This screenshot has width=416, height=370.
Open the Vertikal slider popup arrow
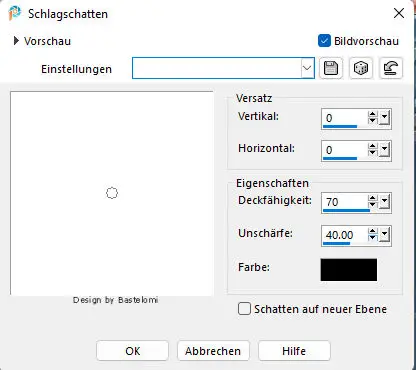[384, 118]
